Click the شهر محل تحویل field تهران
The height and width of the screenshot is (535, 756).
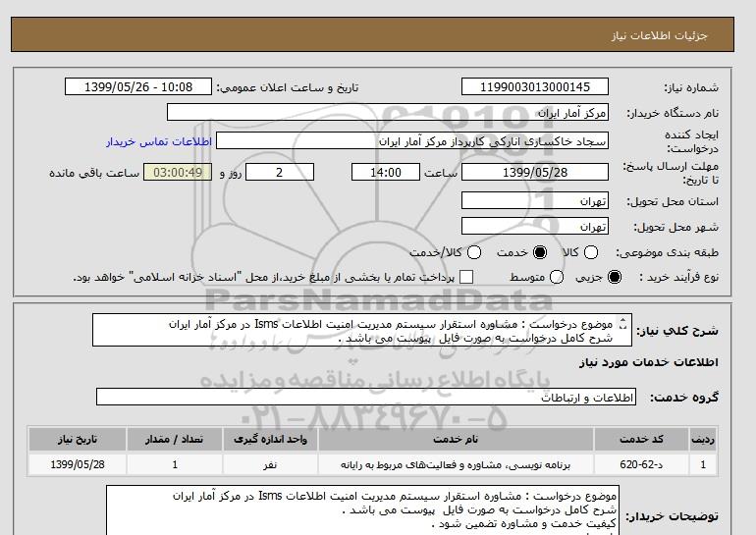tap(535, 226)
